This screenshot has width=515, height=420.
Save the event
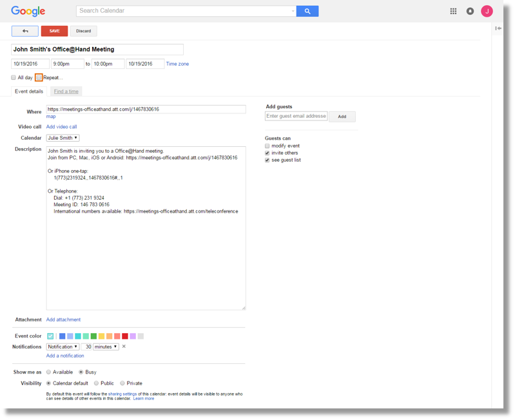click(x=55, y=31)
